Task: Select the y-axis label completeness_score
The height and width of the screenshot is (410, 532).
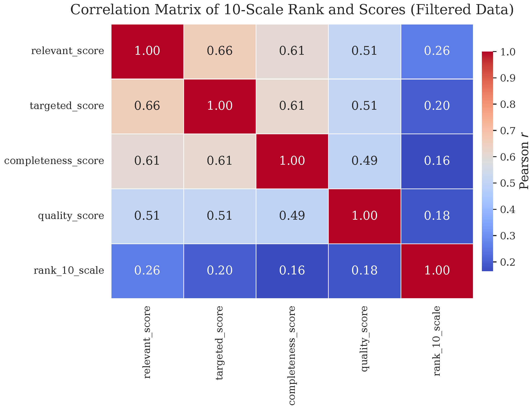Action: point(54,161)
